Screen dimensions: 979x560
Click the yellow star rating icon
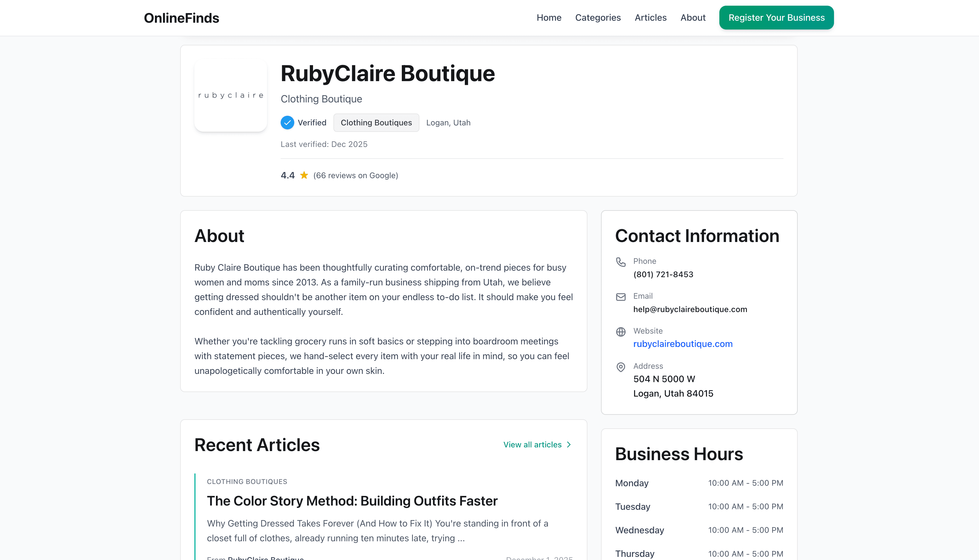coord(304,175)
